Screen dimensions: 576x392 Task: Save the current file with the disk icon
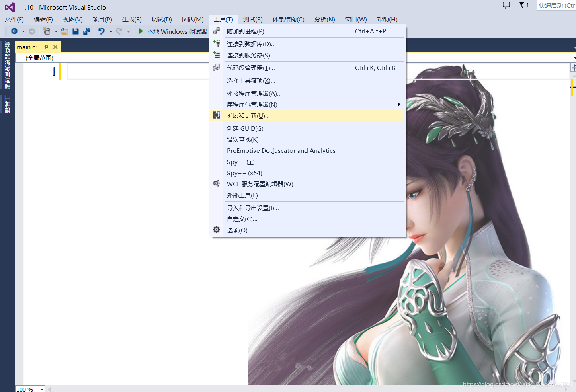click(x=76, y=31)
